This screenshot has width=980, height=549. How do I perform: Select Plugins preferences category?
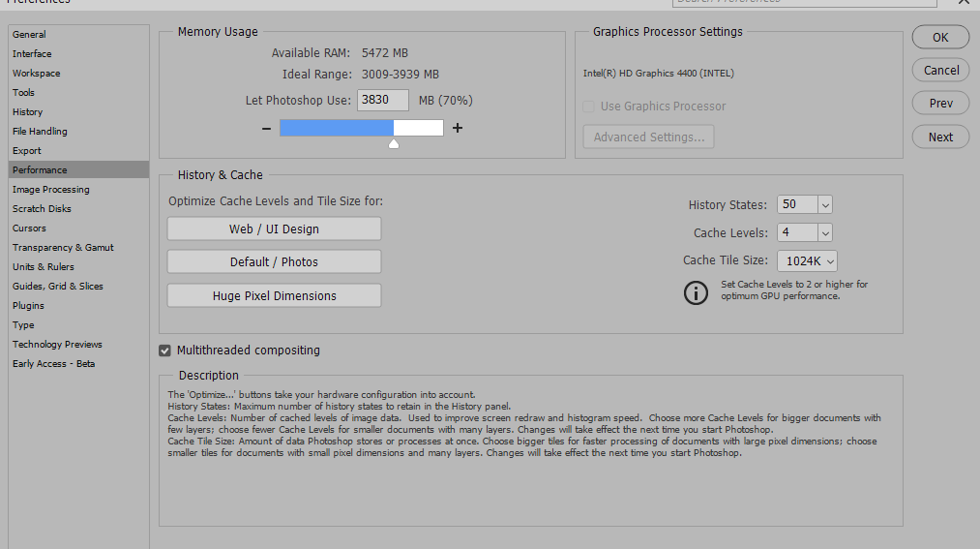click(78, 306)
